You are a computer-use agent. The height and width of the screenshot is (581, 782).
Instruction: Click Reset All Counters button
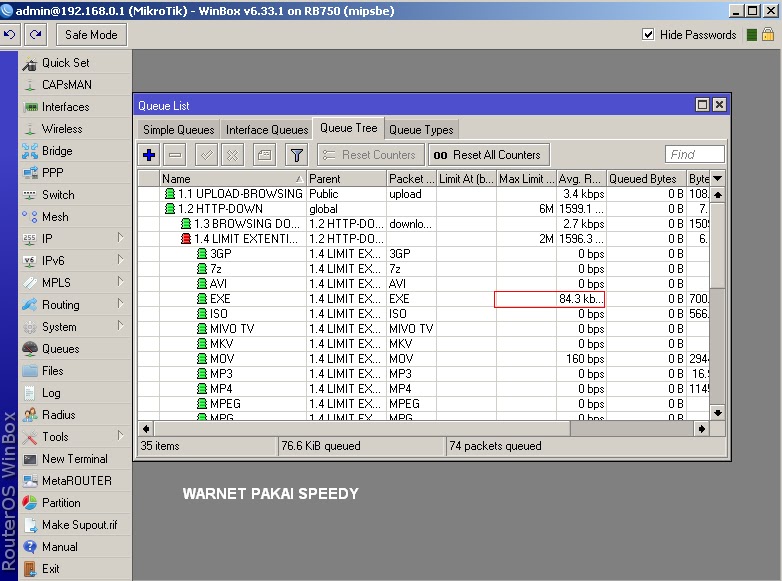pos(489,155)
